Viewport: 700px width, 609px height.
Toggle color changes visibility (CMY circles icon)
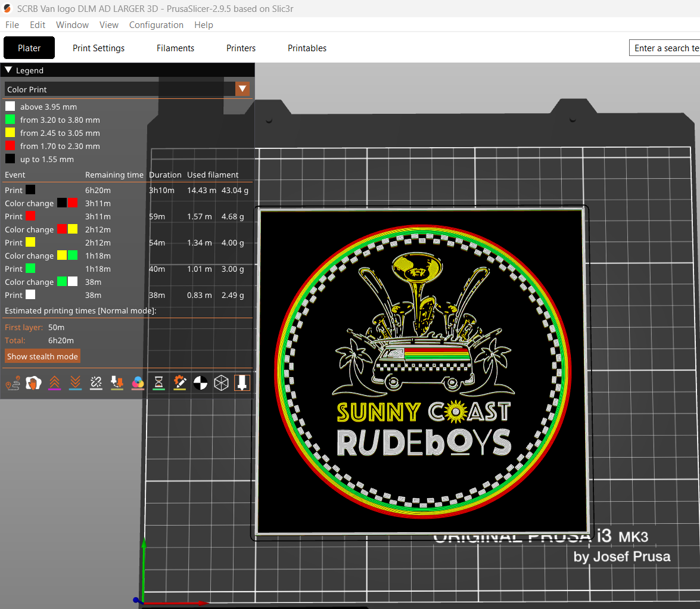click(138, 383)
